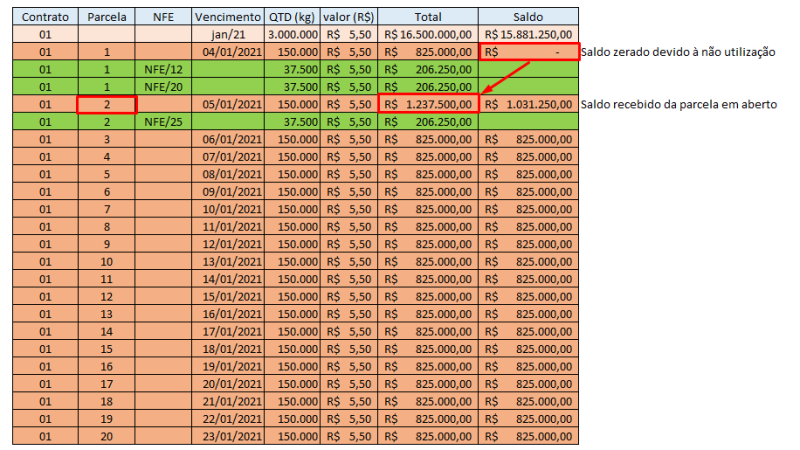Click the NFE/12 cell
The image size is (800, 450).
(x=163, y=69)
